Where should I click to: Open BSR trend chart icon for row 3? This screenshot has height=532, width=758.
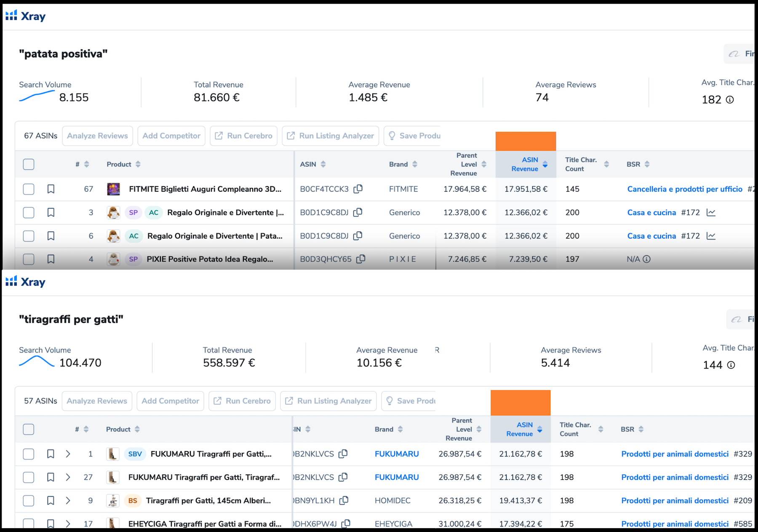click(x=711, y=213)
